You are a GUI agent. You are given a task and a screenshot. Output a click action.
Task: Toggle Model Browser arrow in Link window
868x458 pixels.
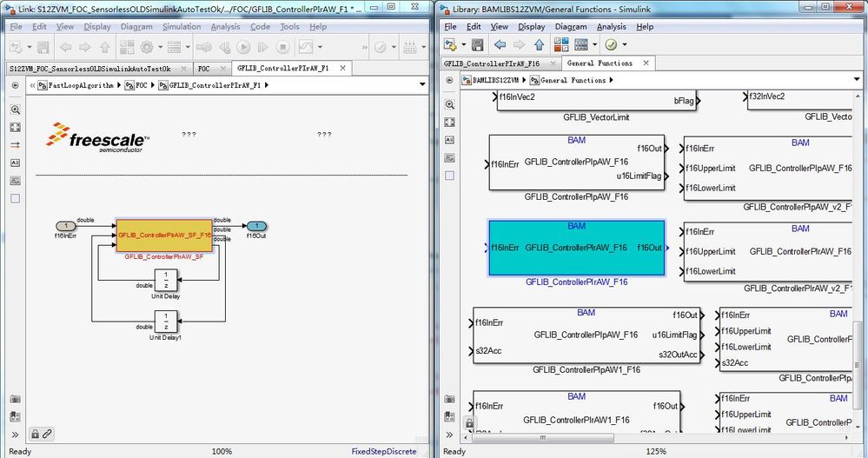(15, 85)
